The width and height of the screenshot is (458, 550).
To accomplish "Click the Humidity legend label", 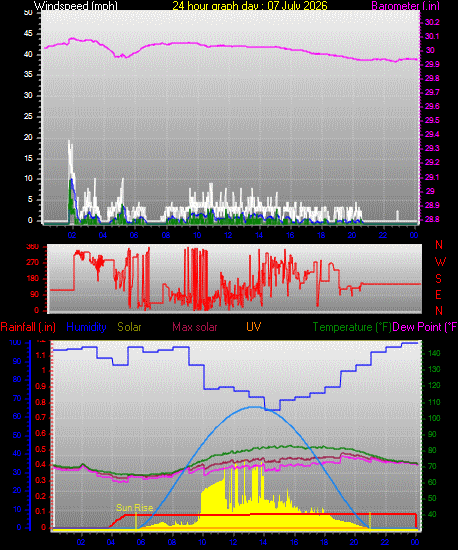I will pyautogui.click(x=86, y=327).
